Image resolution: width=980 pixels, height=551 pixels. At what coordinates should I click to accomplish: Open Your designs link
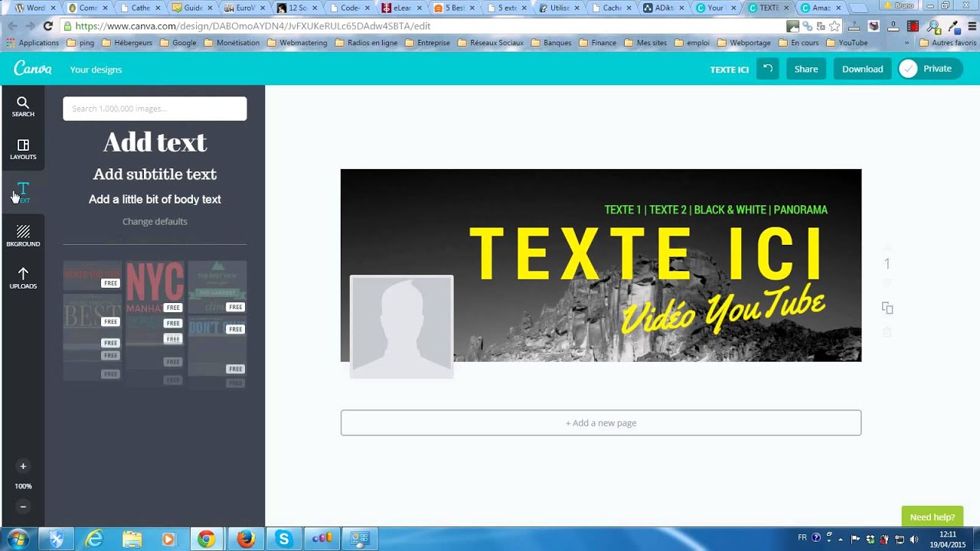coord(96,70)
